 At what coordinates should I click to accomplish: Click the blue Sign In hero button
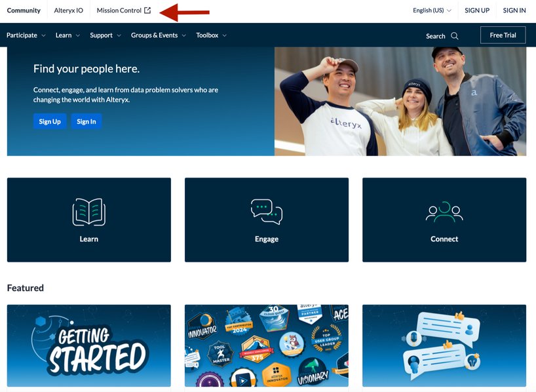(x=86, y=121)
